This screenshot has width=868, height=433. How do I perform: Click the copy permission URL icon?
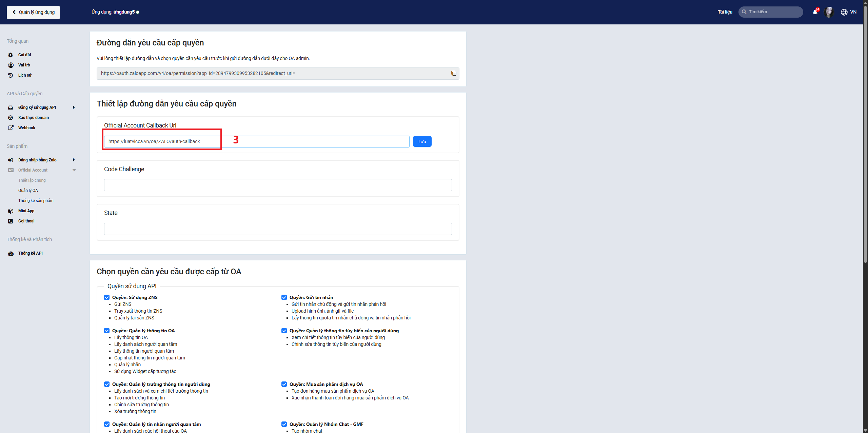click(x=454, y=73)
